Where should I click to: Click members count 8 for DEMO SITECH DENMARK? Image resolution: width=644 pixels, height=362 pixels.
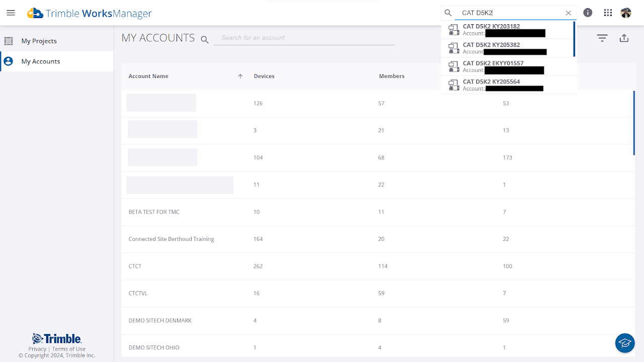tap(380, 321)
